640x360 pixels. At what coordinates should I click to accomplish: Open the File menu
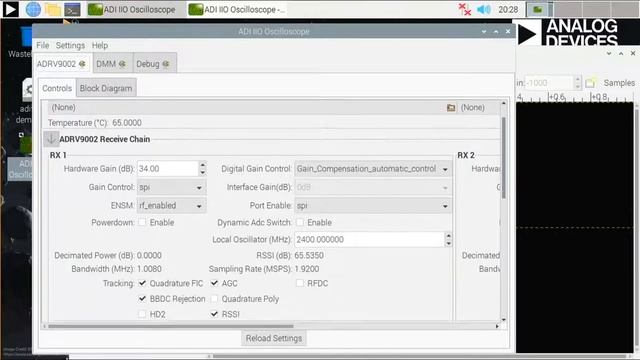pyautogui.click(x=42, y=45)
